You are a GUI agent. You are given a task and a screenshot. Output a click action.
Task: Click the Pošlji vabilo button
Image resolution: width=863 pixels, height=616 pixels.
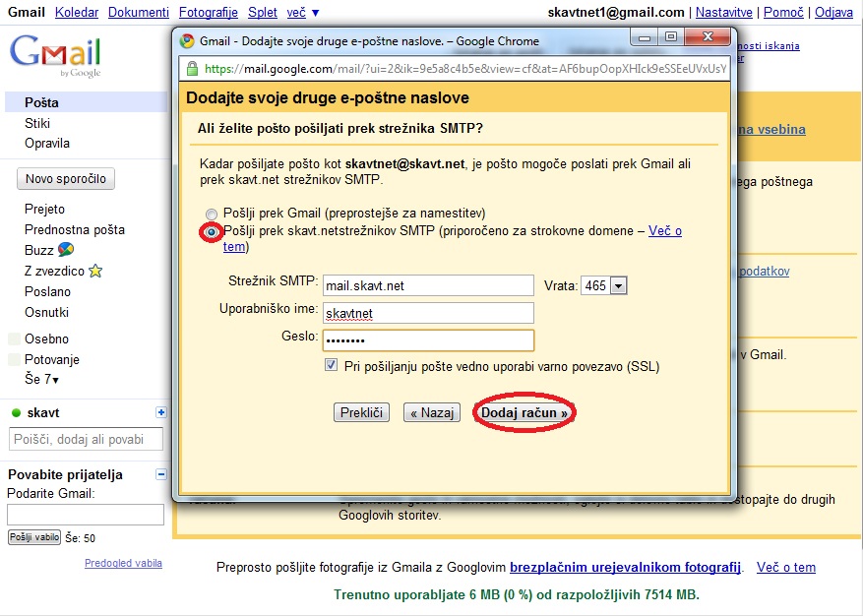tap(34, 537)
